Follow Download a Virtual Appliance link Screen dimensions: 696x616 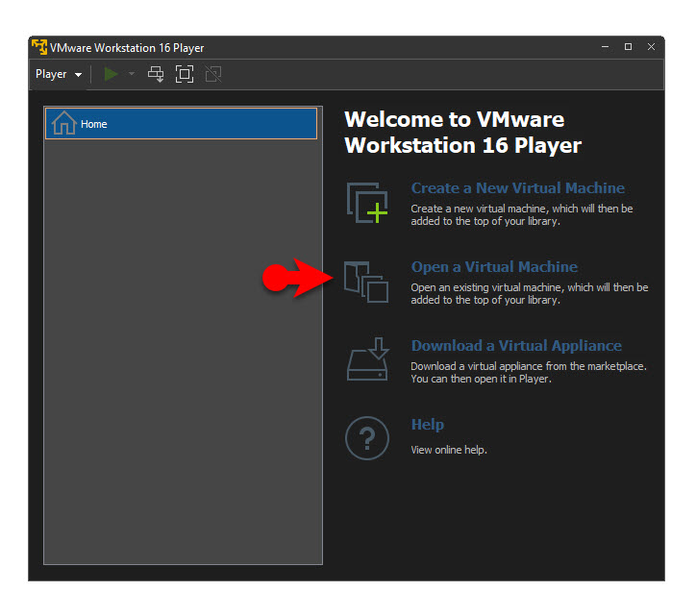pyautogui.click(x=516, y=346)
